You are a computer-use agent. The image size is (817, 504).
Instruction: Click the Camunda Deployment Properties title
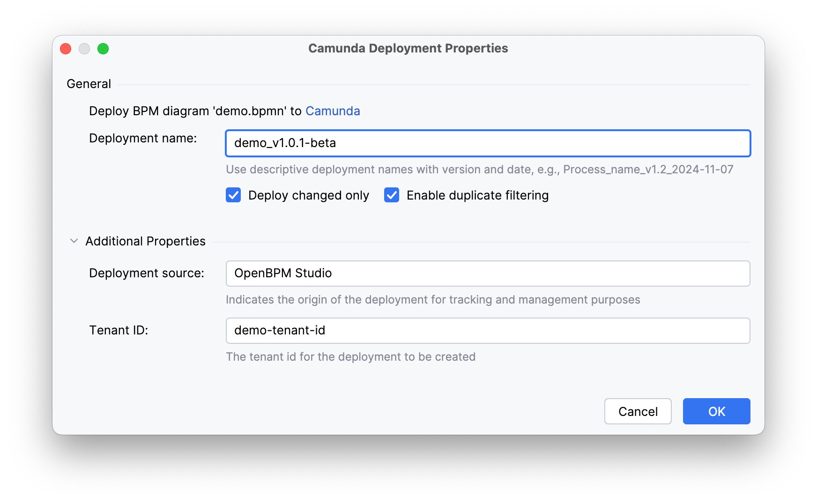(408, 48)
